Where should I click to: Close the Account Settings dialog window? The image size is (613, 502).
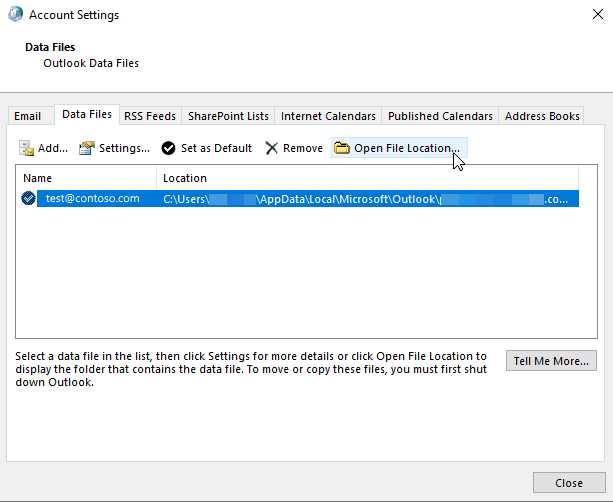tap(597, 14)
